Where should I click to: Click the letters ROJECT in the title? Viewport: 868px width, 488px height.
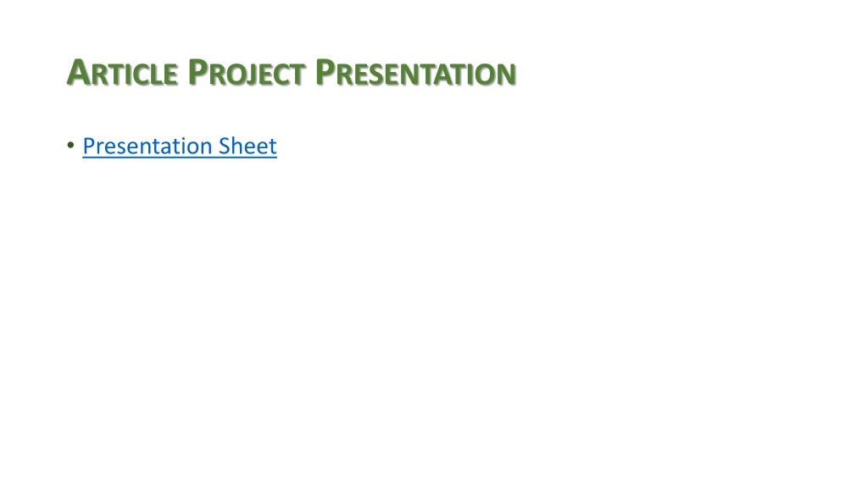pos(258,75)
